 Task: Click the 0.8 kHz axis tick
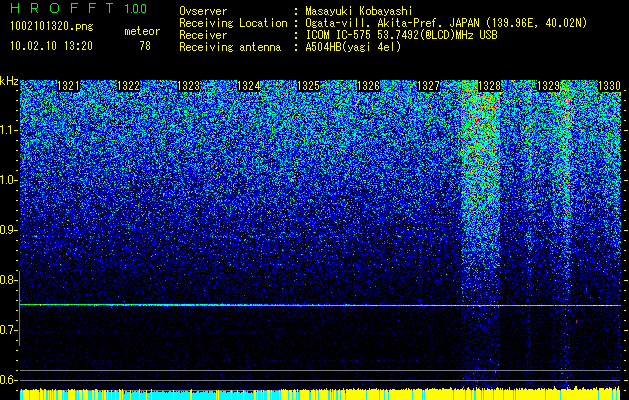pos(9,280)
